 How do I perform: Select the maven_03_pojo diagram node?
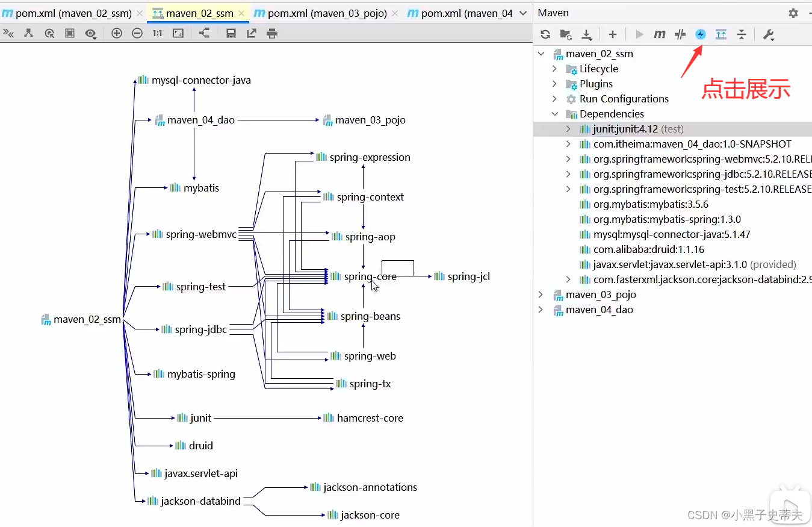(x=364, y=120)
